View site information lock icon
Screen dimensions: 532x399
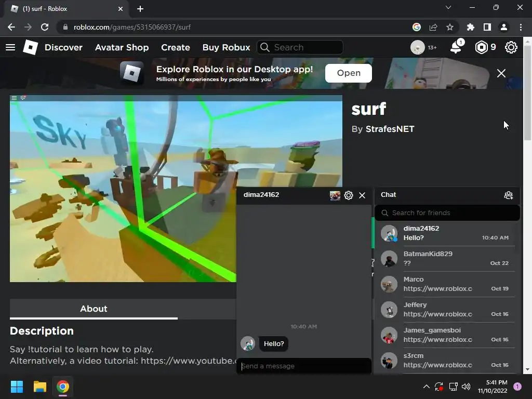tap(65, 27)
